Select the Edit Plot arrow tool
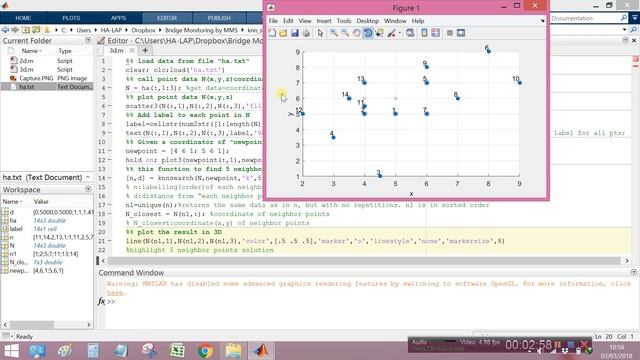 tap(320, 33)
